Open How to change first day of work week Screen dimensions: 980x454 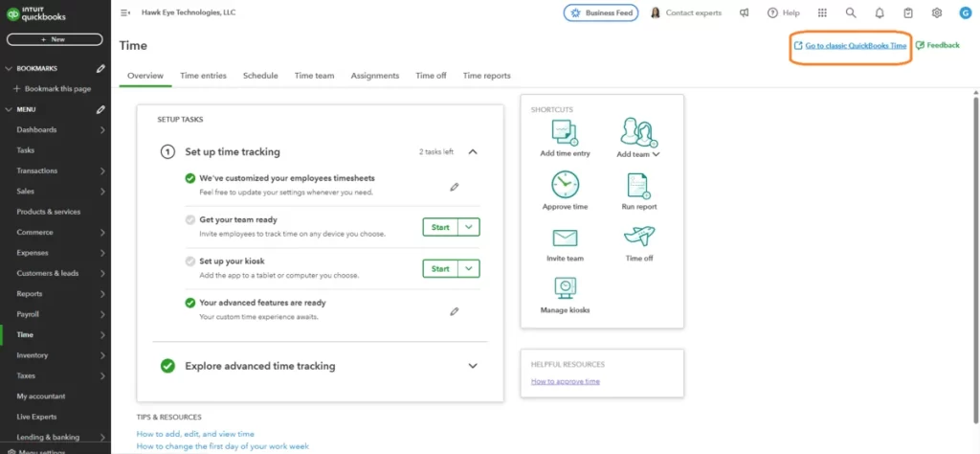(223, 446)
